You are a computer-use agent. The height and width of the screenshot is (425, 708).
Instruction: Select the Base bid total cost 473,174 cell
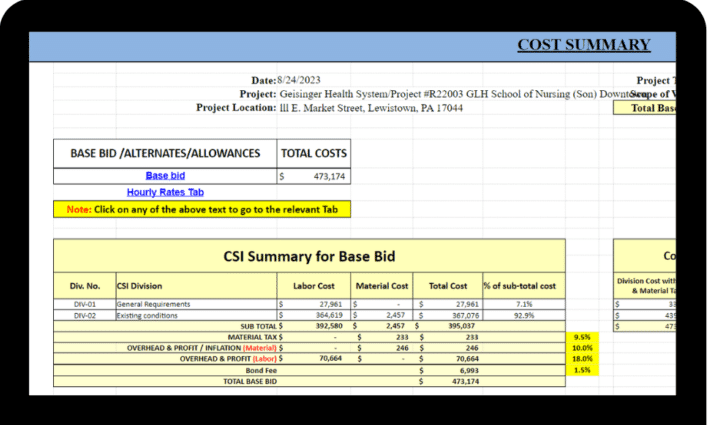pyautogui.click(x=314, y=175)
